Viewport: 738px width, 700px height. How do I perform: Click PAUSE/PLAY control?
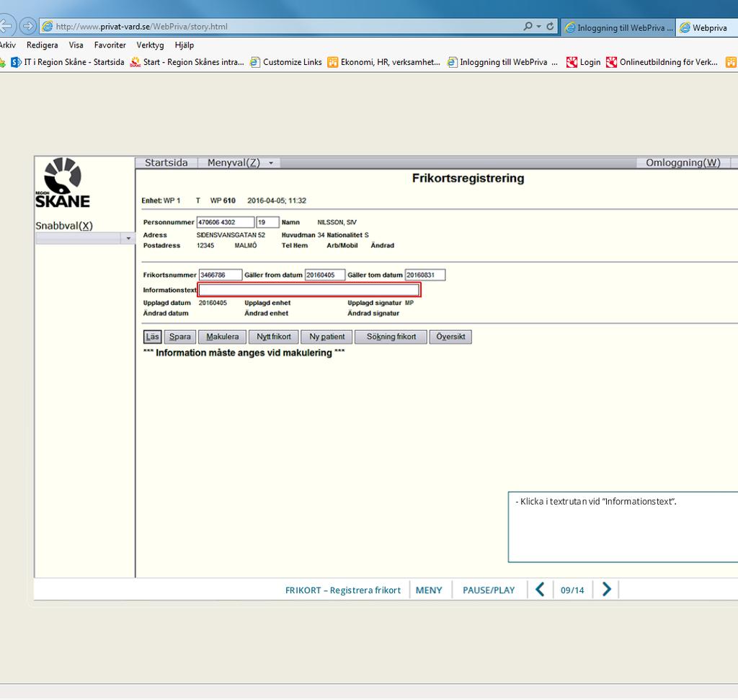click(x=489, y=590)
